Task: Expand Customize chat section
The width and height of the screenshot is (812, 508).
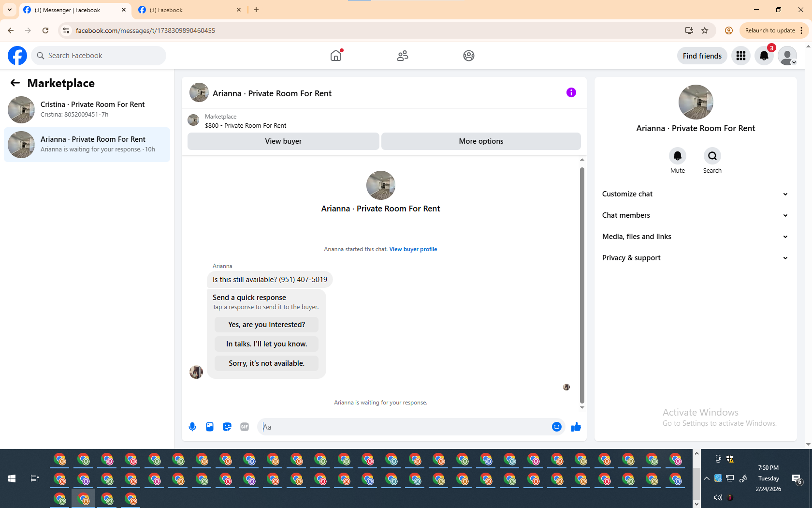Action: point(696,194)
